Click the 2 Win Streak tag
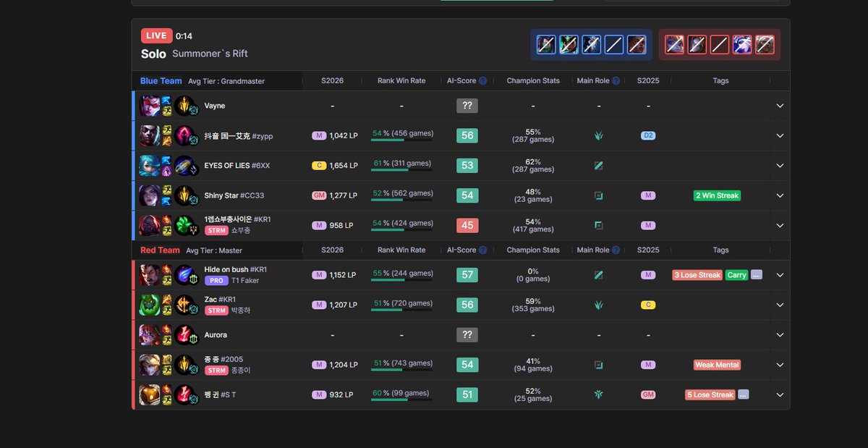This screenshot has width=868, height=448. click(718, 195)
